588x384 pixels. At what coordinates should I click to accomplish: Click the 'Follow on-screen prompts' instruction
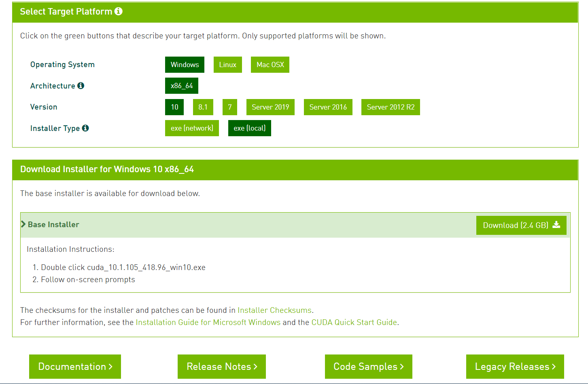[x=88, y=279]
